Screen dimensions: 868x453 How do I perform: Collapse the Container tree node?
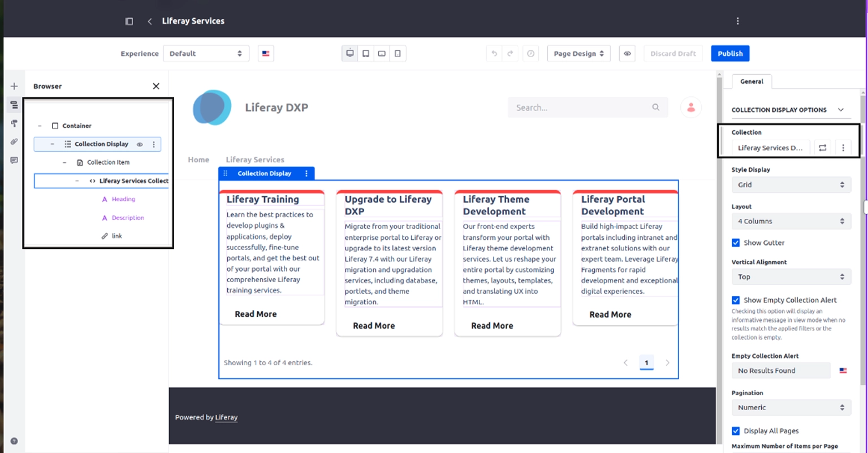pyautogui.click(x=40, y=126)
